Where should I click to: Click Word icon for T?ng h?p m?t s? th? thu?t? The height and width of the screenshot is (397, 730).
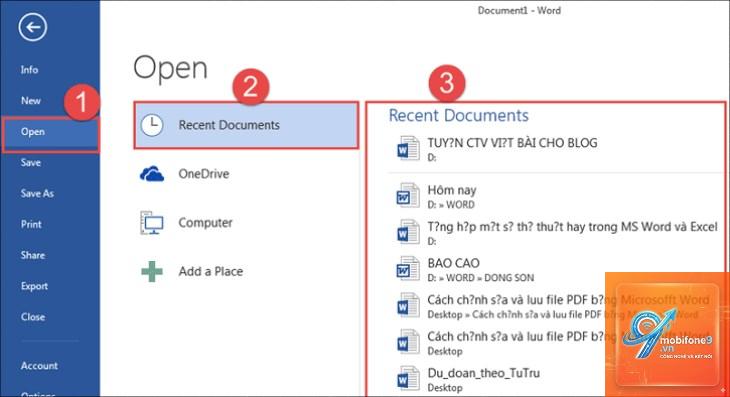pos(408,232)
